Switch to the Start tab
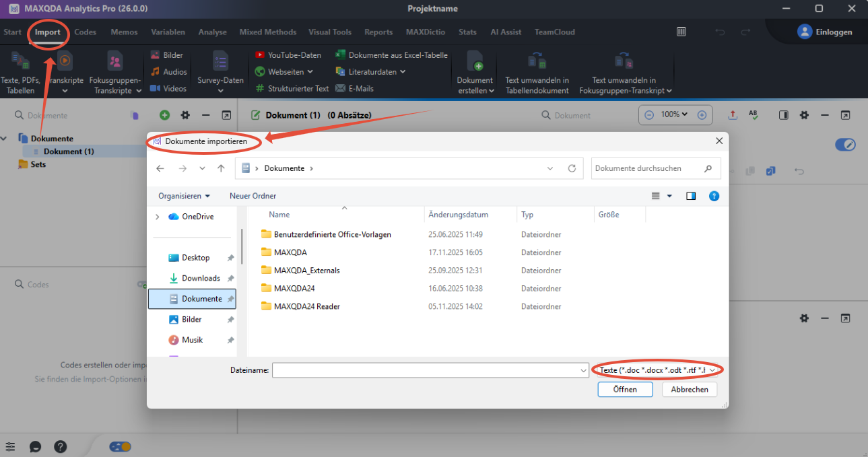The height and width of the screenshot is (457, 868). click(x=13, y=32)
